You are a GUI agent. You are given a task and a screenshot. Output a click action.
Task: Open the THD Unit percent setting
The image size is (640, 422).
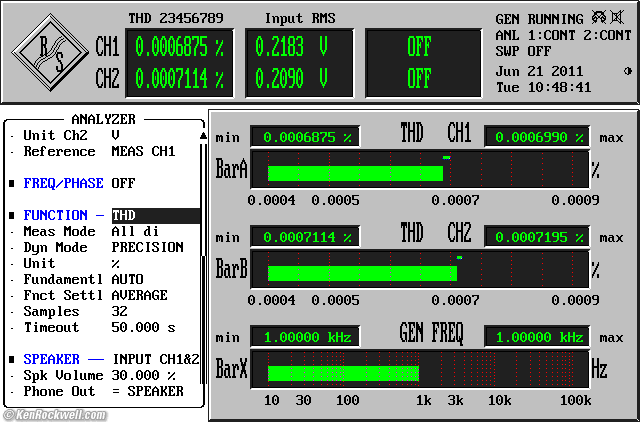click(x=116, y=264)
